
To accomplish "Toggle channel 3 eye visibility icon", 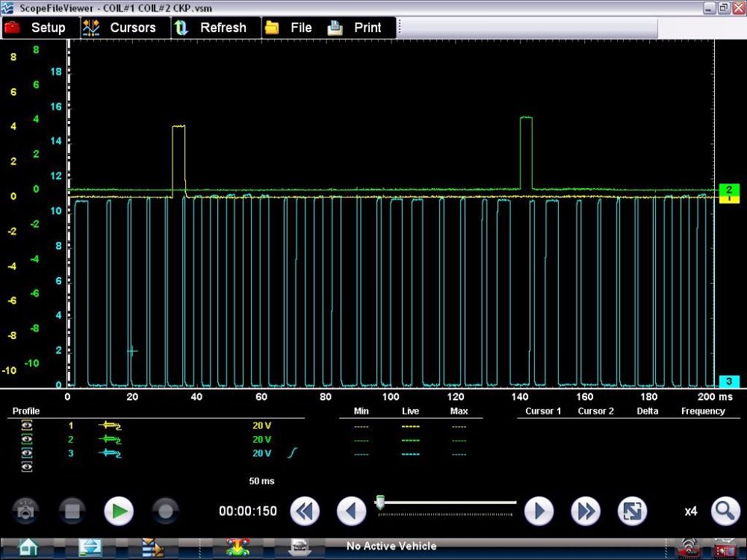I will (x=27, y=453).
